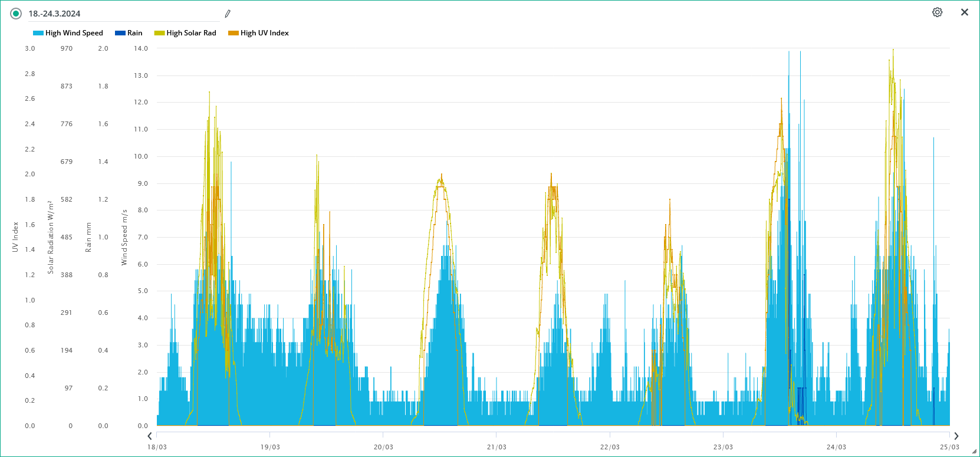Click the yellow High Solar Rad swatch

[159, 33]
